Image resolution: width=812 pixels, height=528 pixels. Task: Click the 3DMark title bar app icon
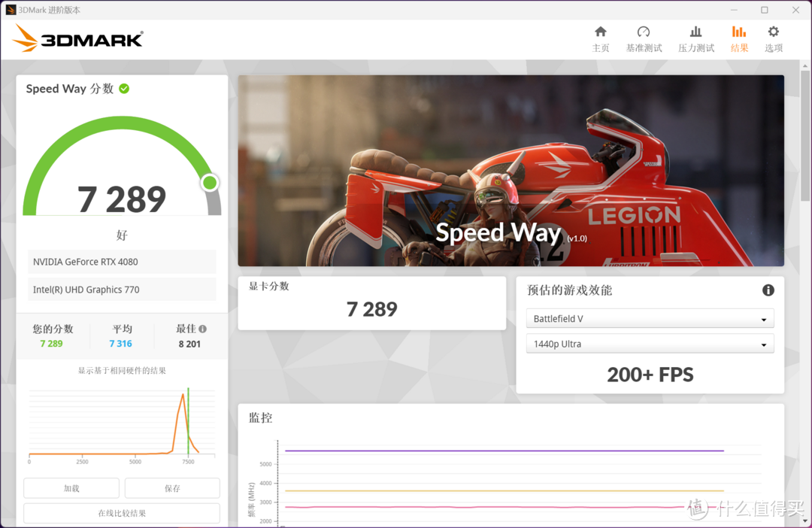click(x=11, y=10)
